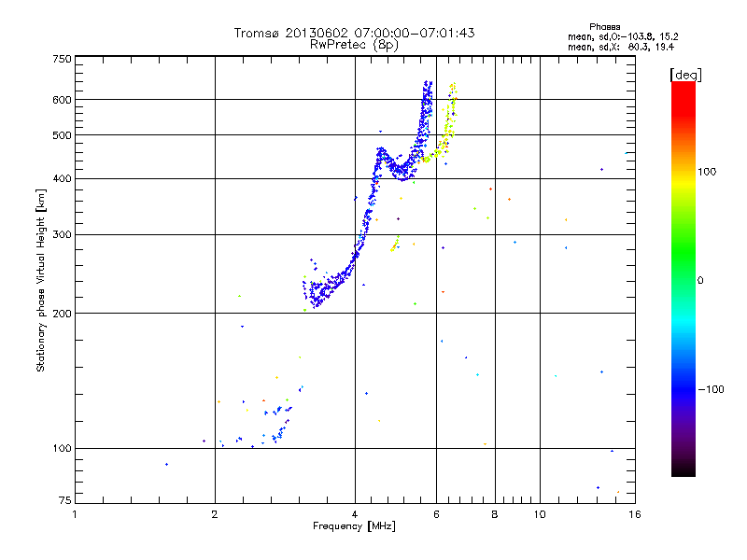Click the x-axis tick label '8'
Viewport: 747px width, 560px height.
click(x=495, y=514)
